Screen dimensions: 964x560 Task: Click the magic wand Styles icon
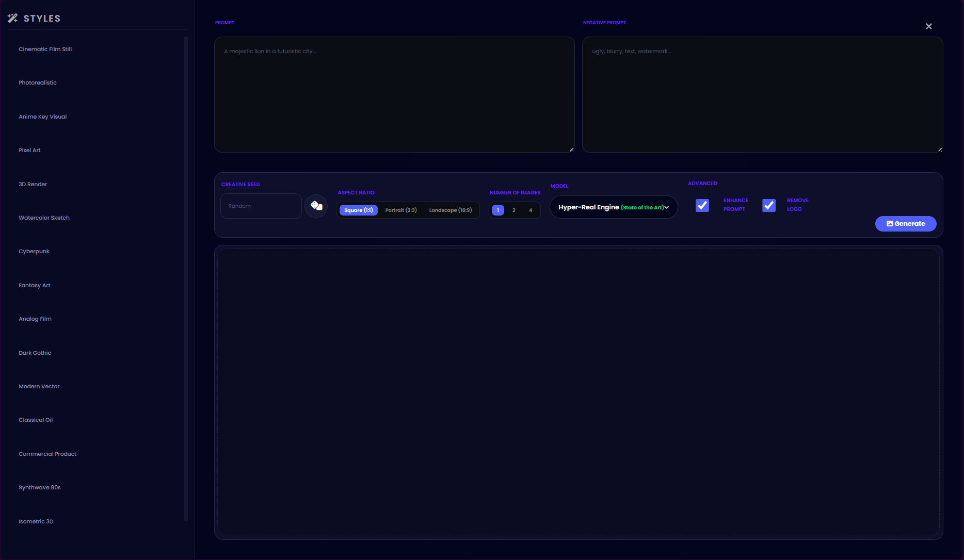tap(13, 19)
